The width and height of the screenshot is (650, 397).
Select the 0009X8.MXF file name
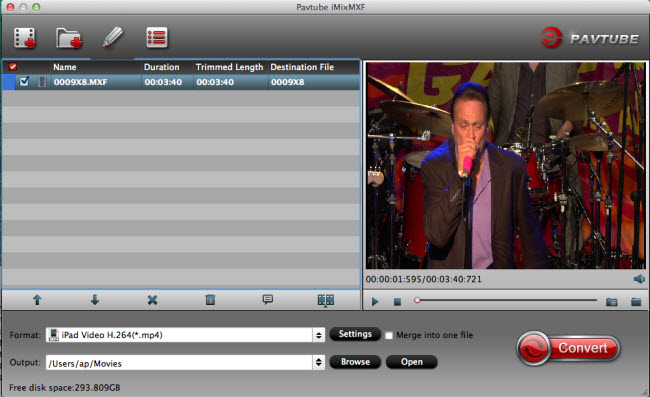80,82
